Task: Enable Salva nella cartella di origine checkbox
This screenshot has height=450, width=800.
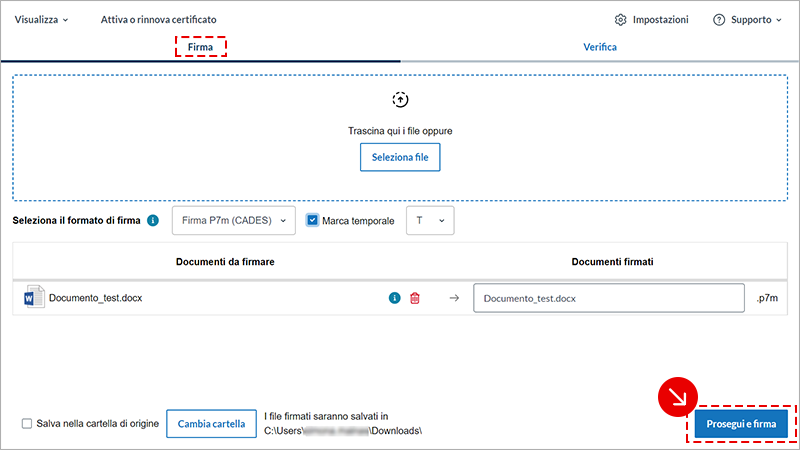Action: click(27, 424)
